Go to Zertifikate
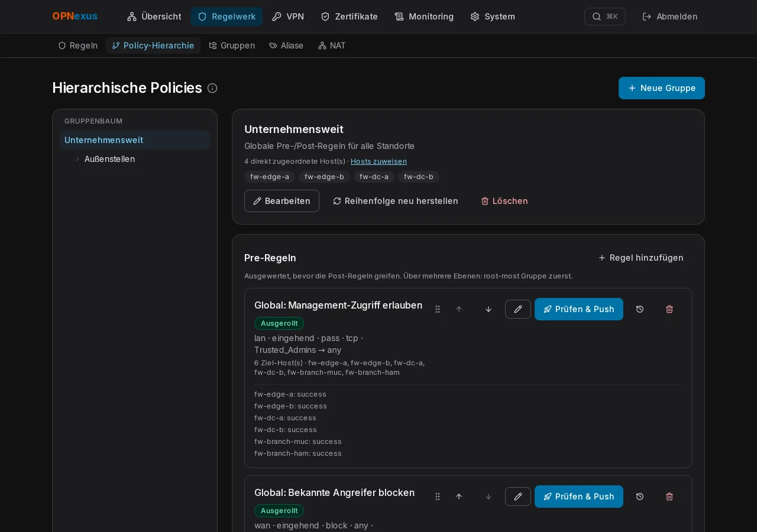Viewport: 757px width, 532px height. 349,17
